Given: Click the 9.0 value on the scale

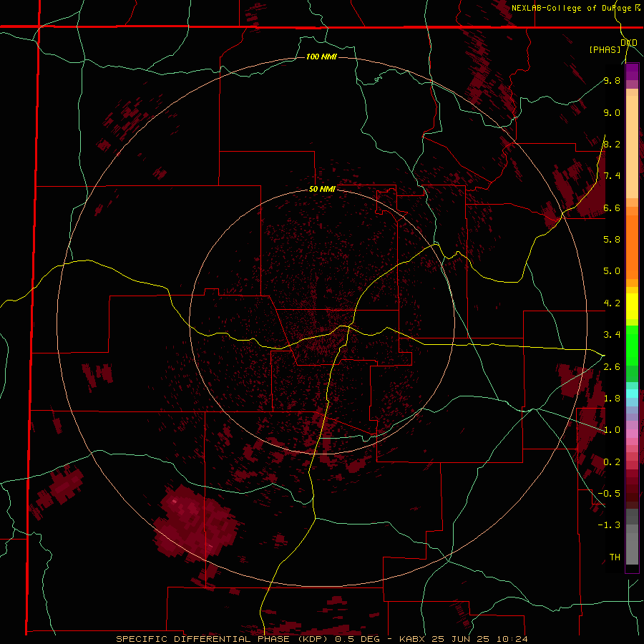Looking at the screenshot, I should 612,112.
